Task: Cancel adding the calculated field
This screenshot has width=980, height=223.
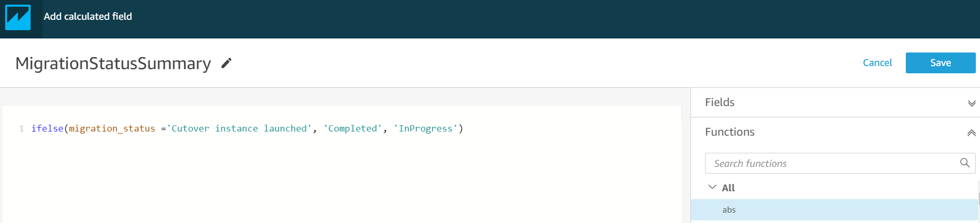Action: pyautogui.click(x=877, y=63)
